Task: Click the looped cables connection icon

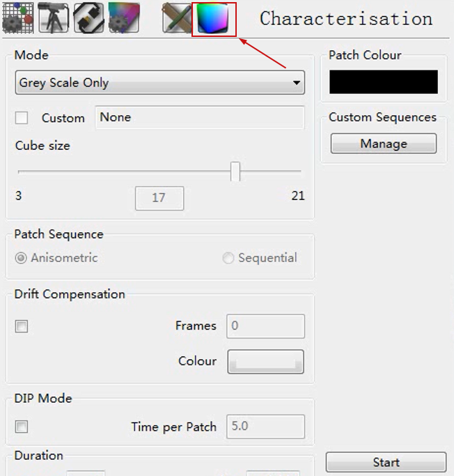Action: 88,18
